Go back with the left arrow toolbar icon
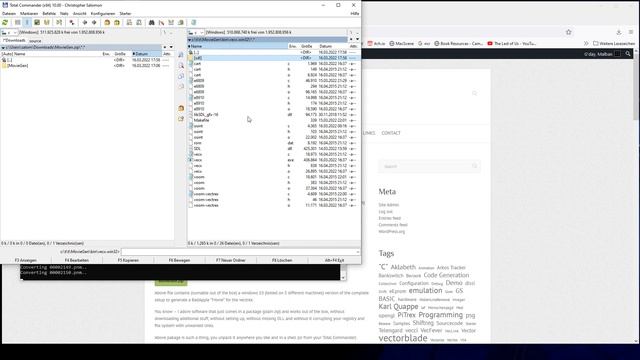 (x=85, y=22)
